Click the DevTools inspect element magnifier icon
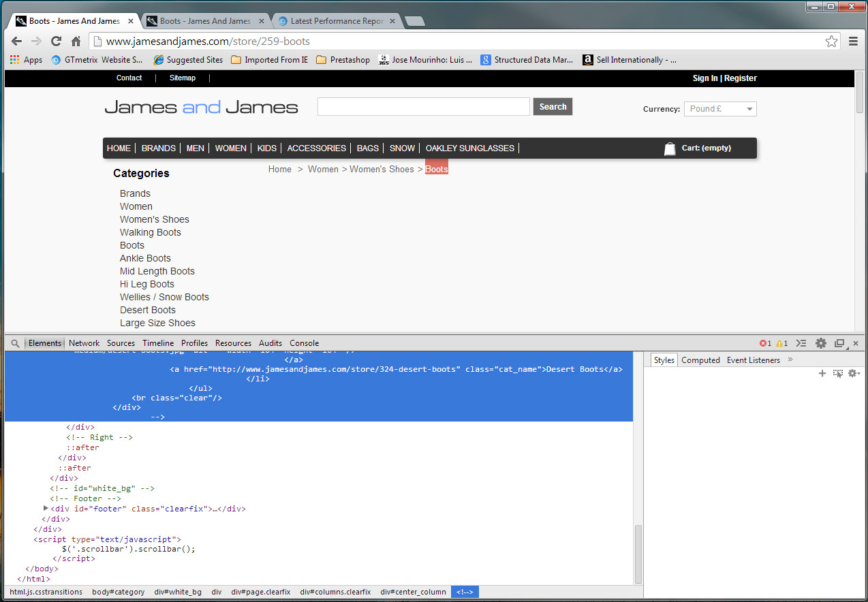 (15, 343)
